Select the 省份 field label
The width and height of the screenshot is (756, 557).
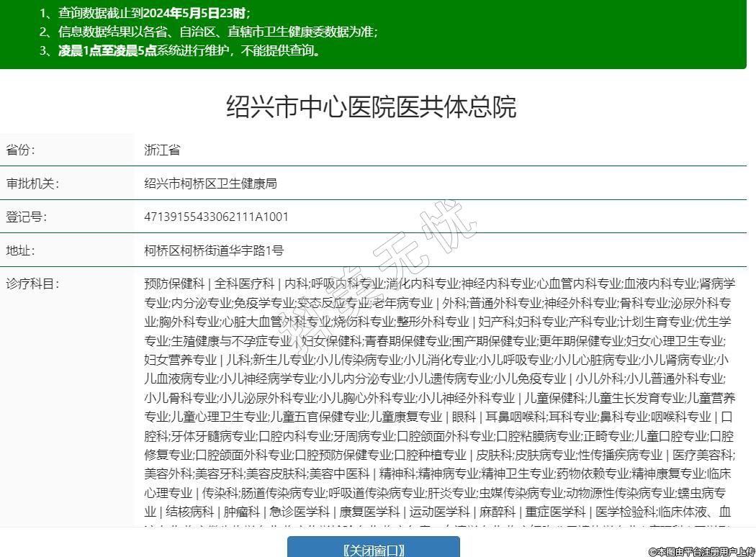20,150
